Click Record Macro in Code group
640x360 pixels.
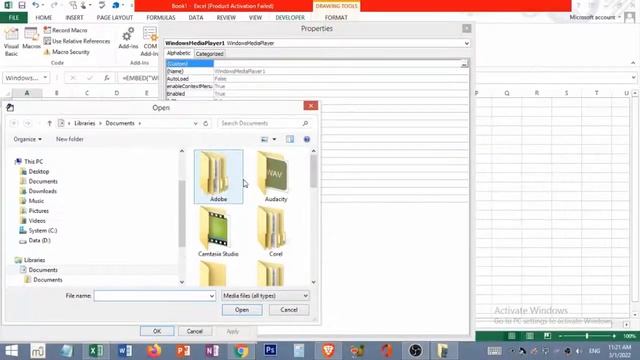[x=65, y=30]
